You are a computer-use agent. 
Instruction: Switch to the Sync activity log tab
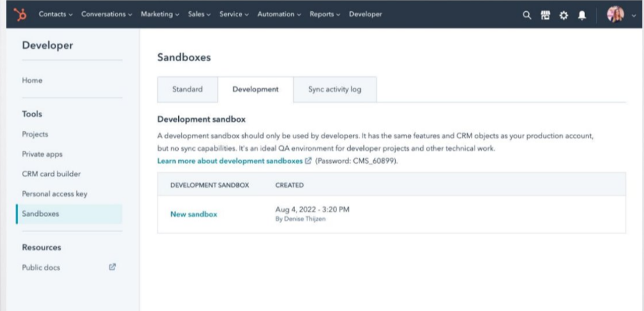tap(335, 89)
